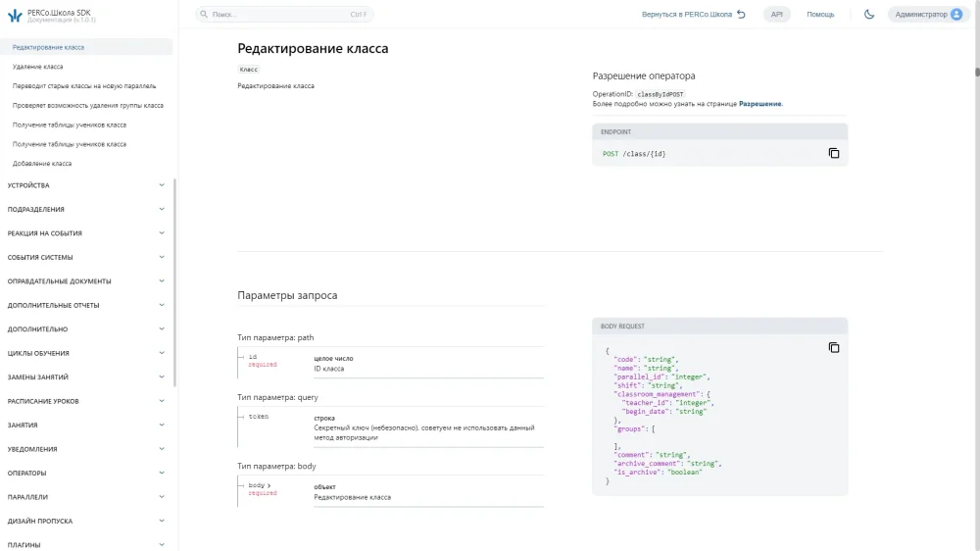Open Добавление класса in sidebar
The width and height of the screenshot is (980, 551).
[x=42, y=163]
